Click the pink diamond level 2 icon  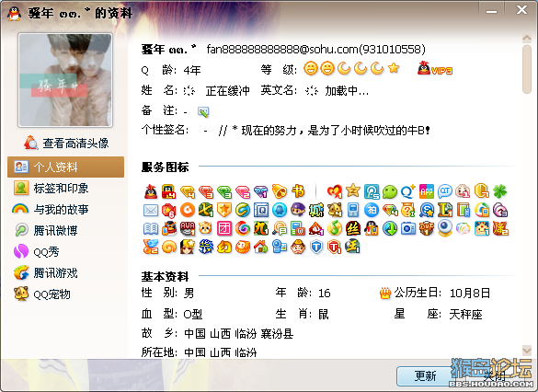point(243,191)
